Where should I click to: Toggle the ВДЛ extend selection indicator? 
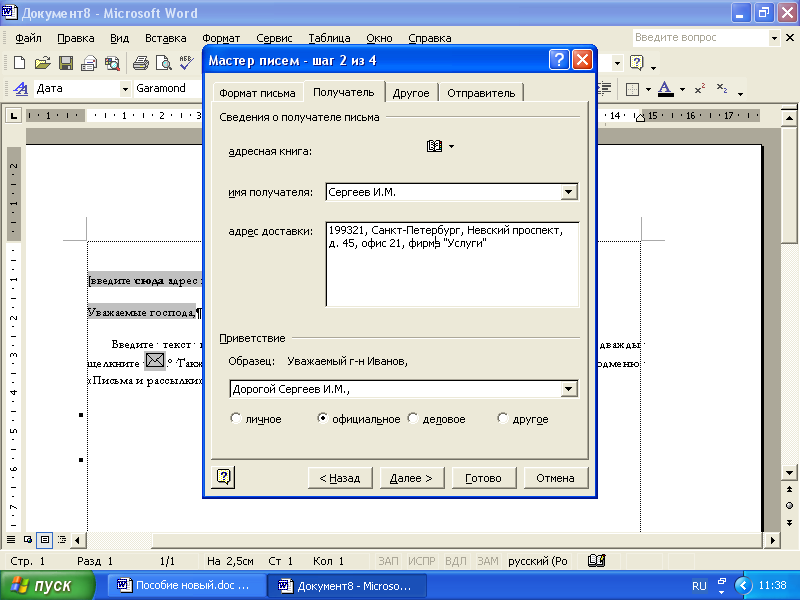(x=456, y=561)
